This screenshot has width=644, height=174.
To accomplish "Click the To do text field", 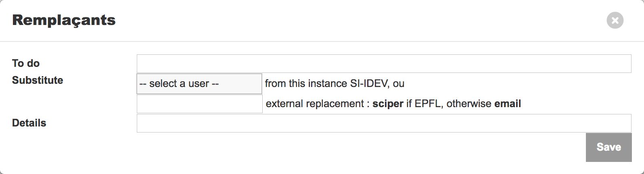I will click(x=384, y=64).
